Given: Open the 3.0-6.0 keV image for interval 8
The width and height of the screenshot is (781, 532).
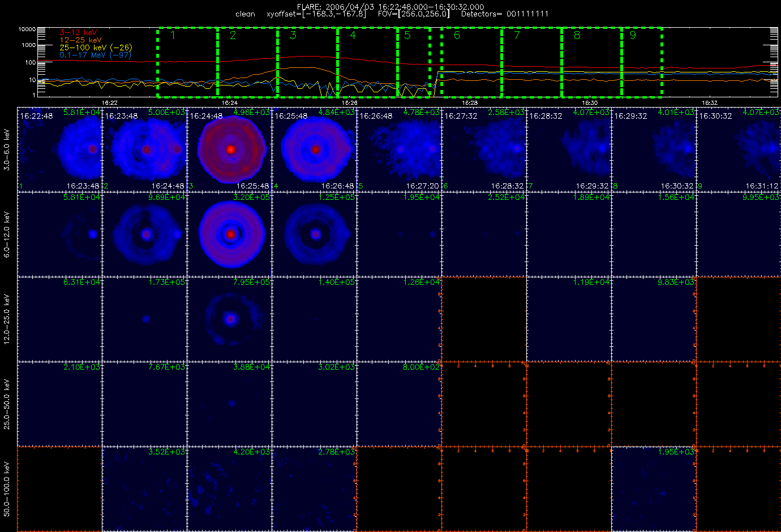Looking at the screenshot, I should (654, 149).
